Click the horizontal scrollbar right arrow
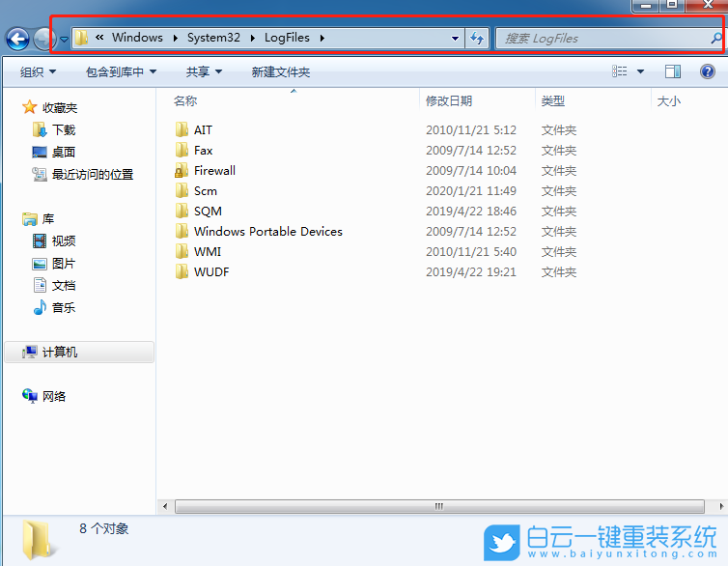The height and width of the screenshot is (566, 728). coord(721,506)
